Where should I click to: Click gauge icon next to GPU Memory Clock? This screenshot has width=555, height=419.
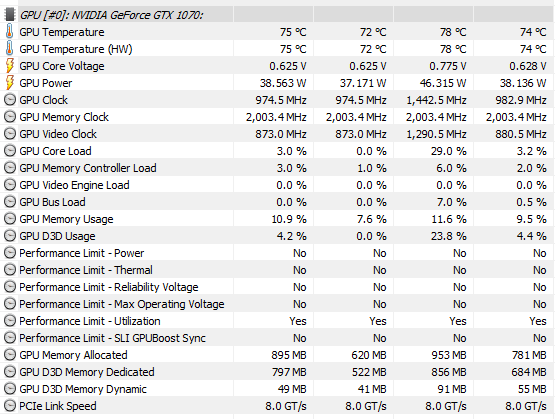[x=10, y=117]
